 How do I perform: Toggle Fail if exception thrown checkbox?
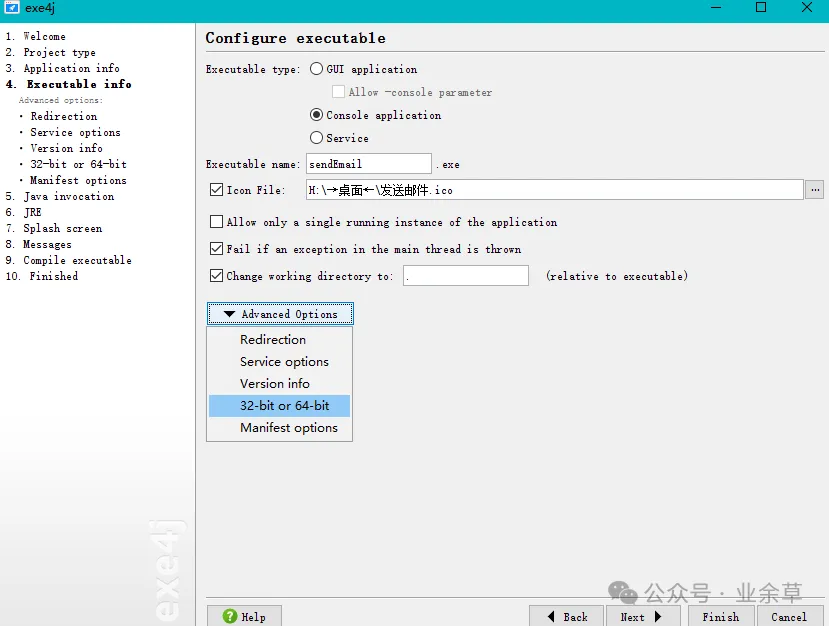click(216, 248)
